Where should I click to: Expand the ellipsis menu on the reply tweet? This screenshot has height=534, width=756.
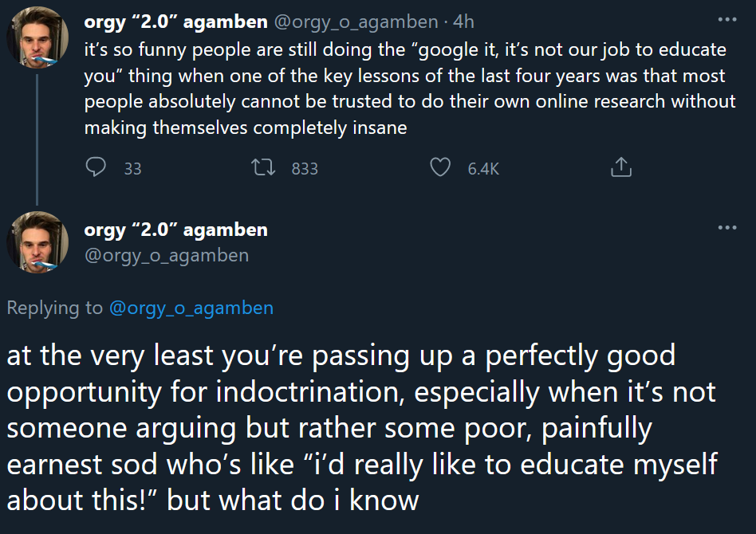click(x=726, y=228)
